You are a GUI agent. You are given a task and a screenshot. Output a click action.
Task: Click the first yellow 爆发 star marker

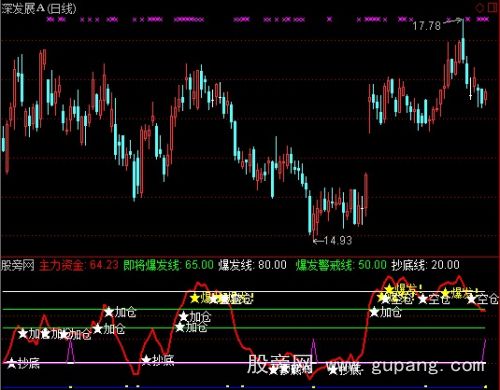tap(195, 298)
